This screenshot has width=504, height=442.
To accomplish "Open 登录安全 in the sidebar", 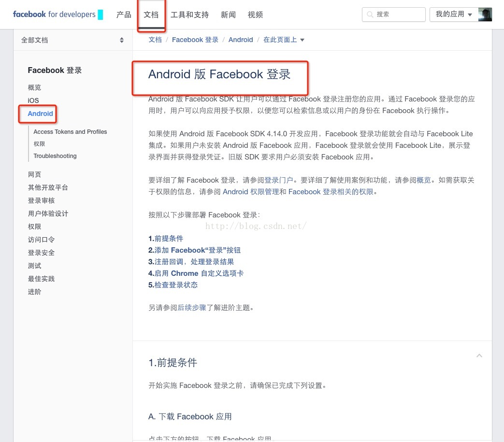I will 41,253.
